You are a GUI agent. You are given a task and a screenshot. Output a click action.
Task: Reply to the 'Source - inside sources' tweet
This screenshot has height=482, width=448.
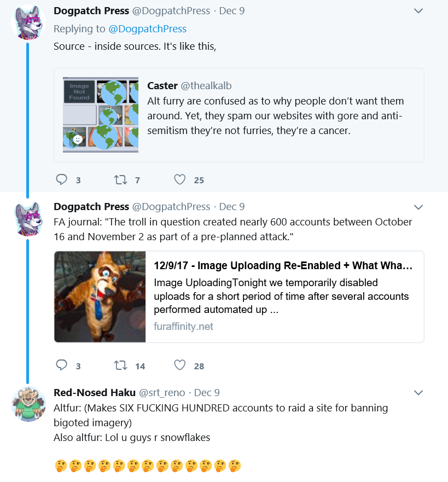point(61,179)
